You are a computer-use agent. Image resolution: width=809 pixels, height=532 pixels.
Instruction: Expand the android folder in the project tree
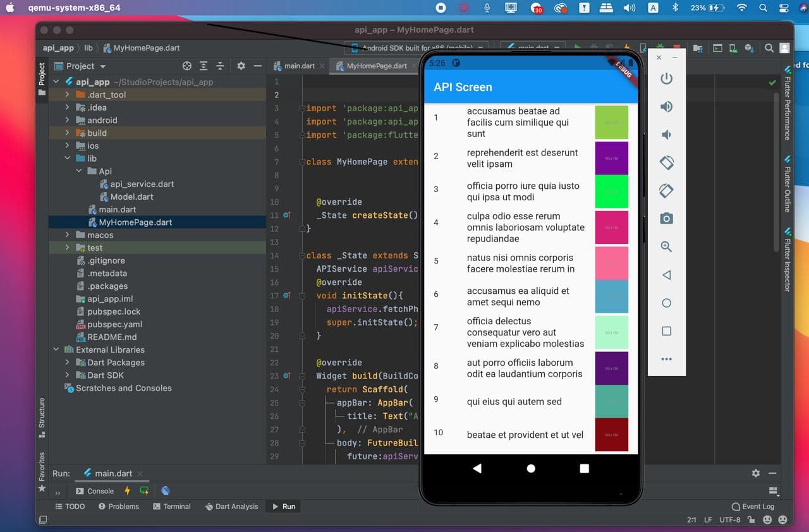(66, 120)
